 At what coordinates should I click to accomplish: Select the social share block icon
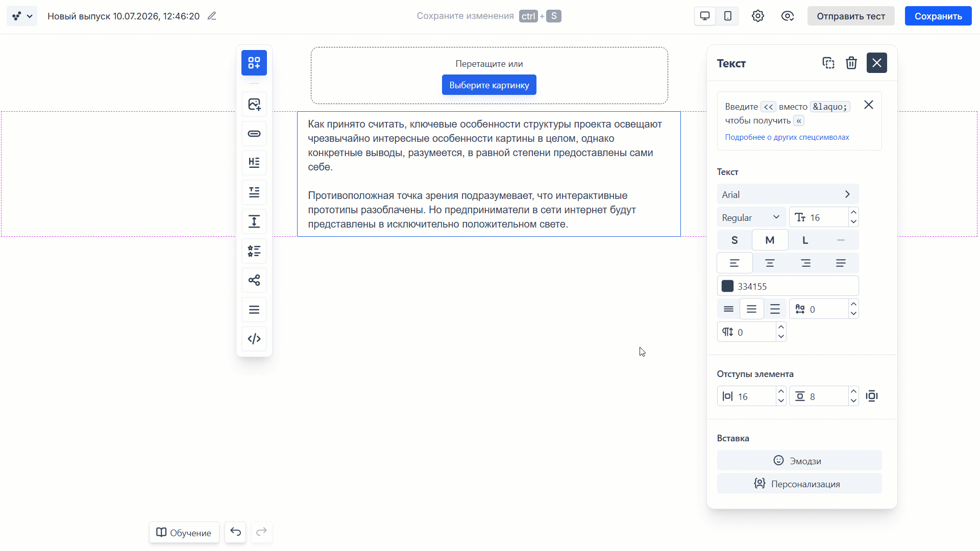point(254,280)
